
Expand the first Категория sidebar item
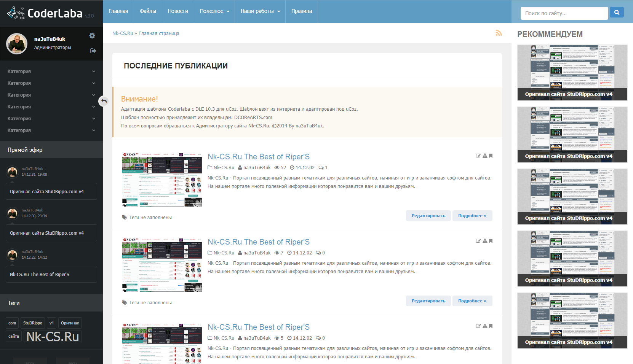[51, 72]
